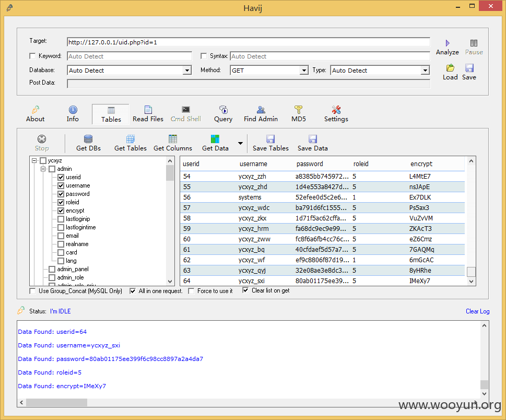Click the username column header
Image resolution: width=506 pixels, height=420 pixels.
(253, 164)
